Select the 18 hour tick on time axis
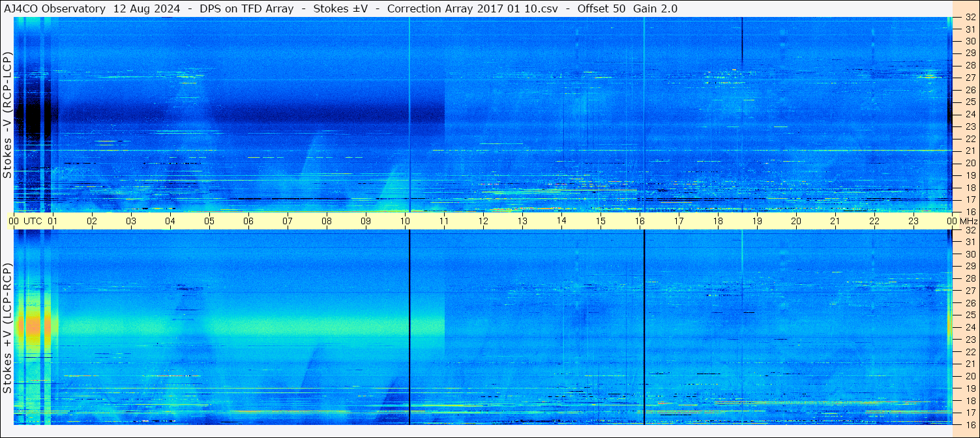980x438 pixels. 718,222
